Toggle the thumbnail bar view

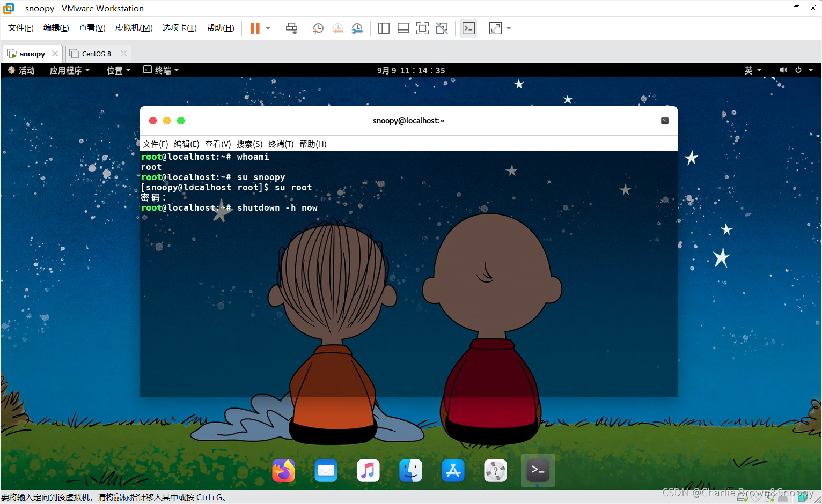pos(403,28)
